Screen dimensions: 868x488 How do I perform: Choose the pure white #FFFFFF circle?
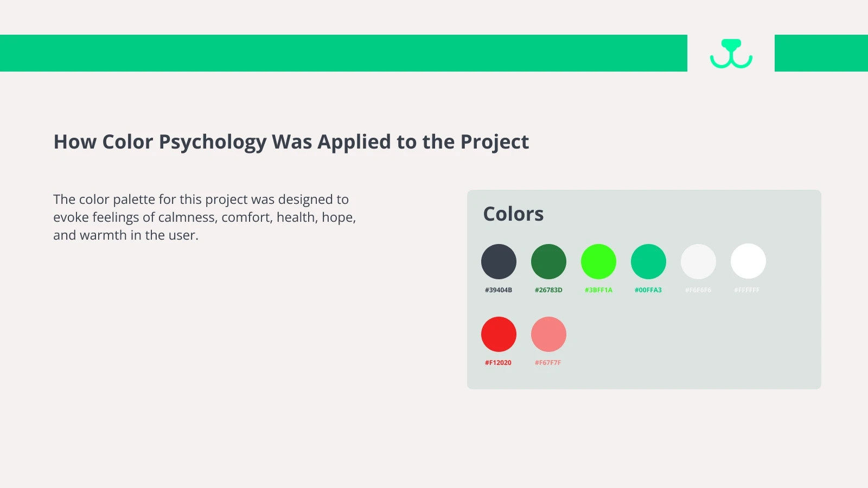[748, 261]
